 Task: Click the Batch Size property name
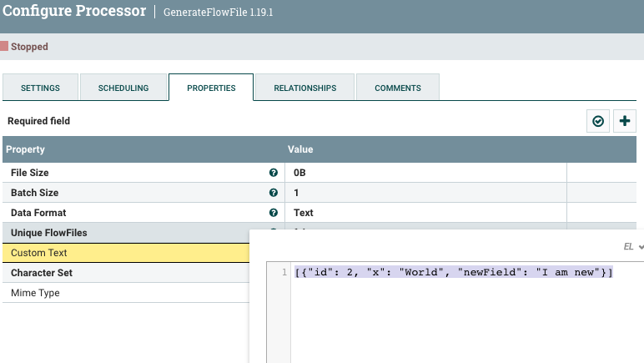(34, 193)
